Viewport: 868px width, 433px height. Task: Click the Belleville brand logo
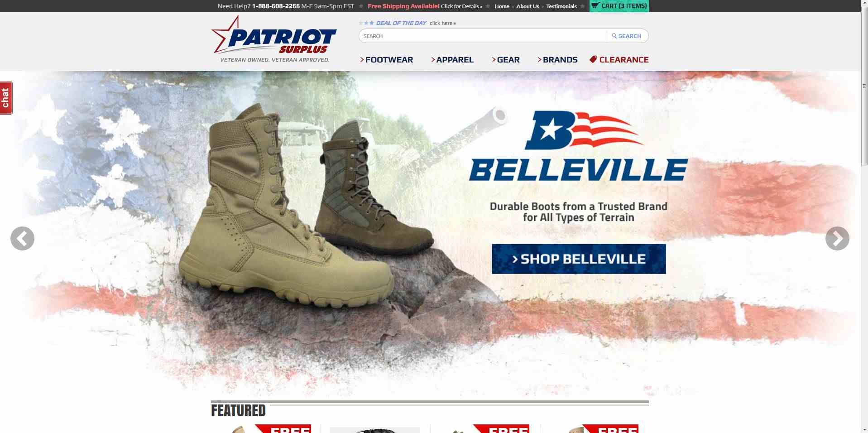[x=579, y=146]
